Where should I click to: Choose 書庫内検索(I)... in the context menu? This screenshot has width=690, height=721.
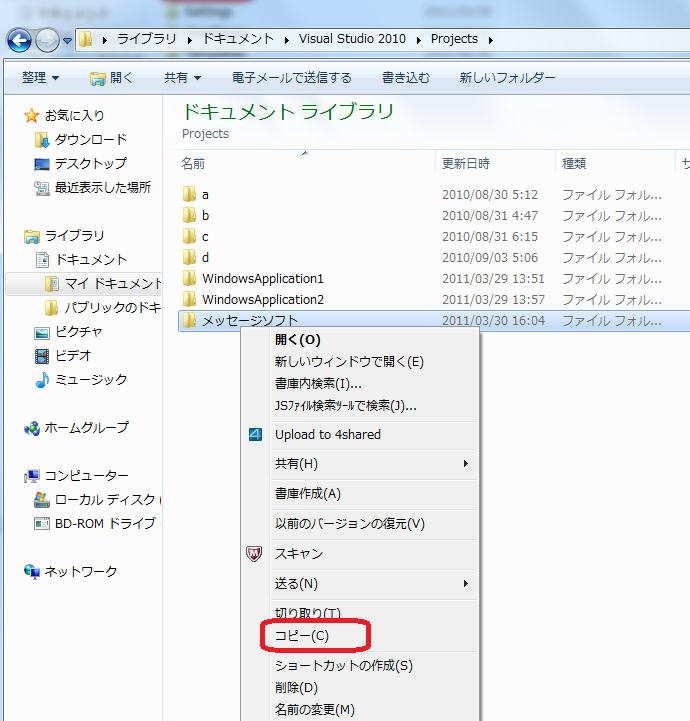click(318, 384)
